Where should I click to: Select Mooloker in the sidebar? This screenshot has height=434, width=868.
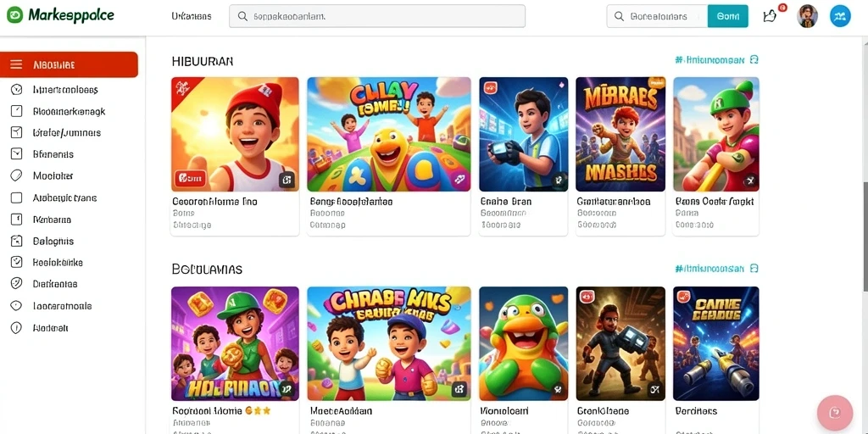click(x=53, y=175)
